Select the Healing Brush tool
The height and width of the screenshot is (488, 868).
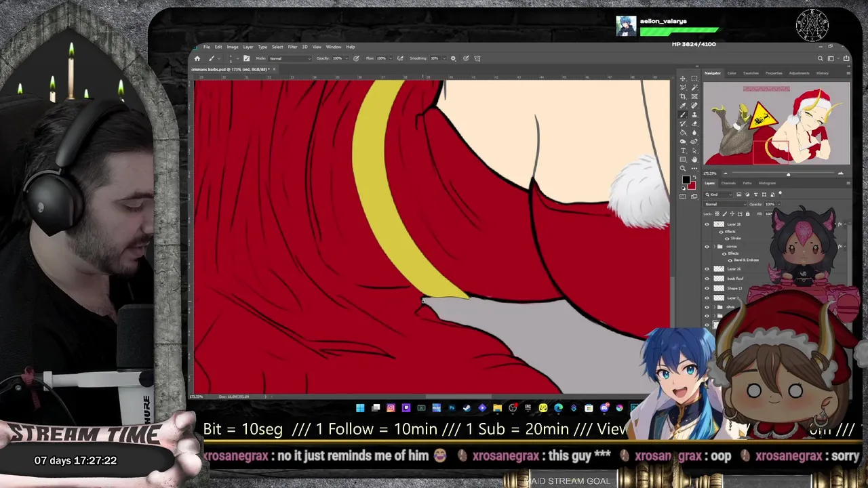pos(694,105)
